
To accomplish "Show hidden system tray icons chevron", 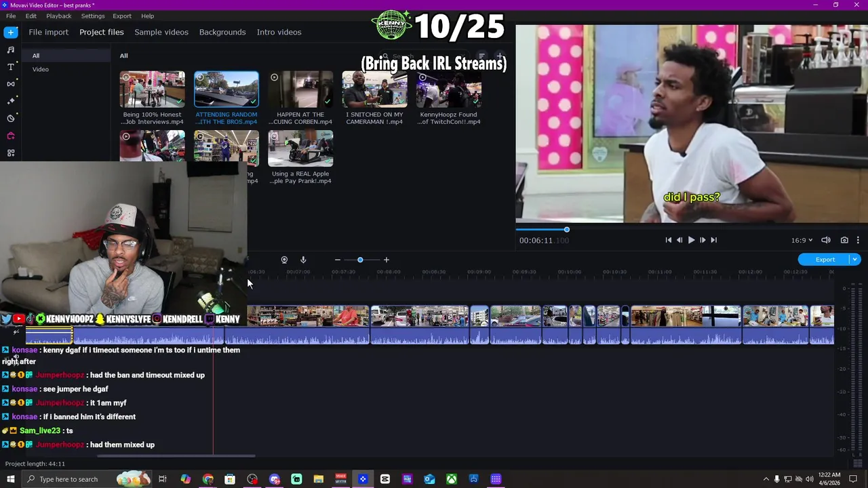I will click(766, 479).
